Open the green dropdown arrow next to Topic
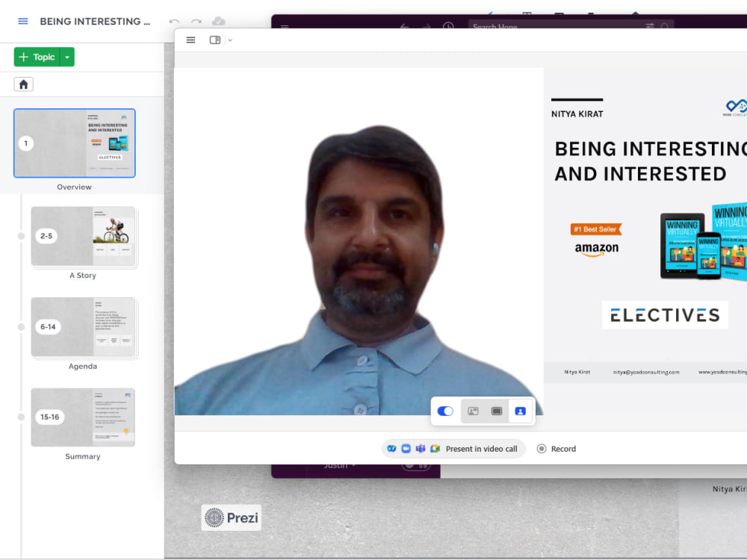Screen dimensions: 747x560 tap(66, 57)
